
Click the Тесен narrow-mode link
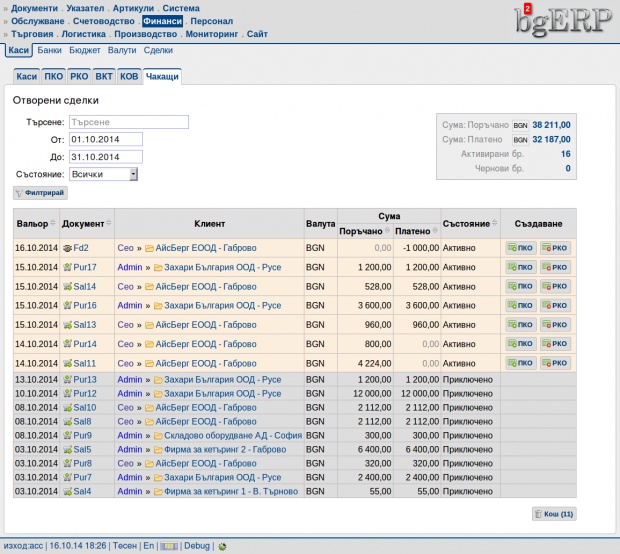coord(125,546)
